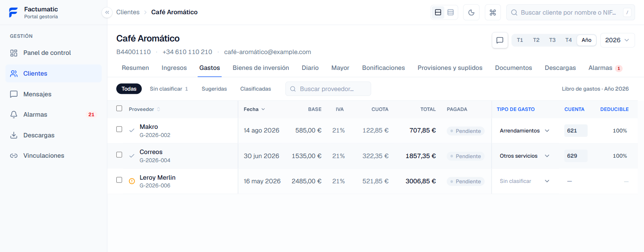The image size is (644, 252).
Task: Switch to the Mayor tab
Action: point(340,68)
